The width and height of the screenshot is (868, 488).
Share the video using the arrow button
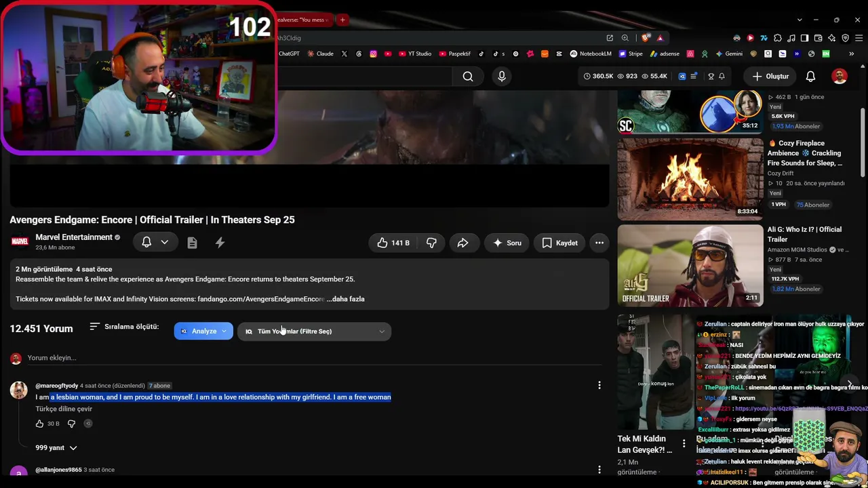pos(462,243)
